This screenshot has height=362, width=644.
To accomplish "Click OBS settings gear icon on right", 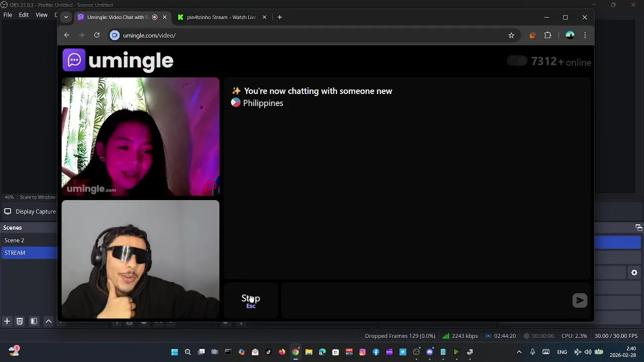I will click(634, 273).
